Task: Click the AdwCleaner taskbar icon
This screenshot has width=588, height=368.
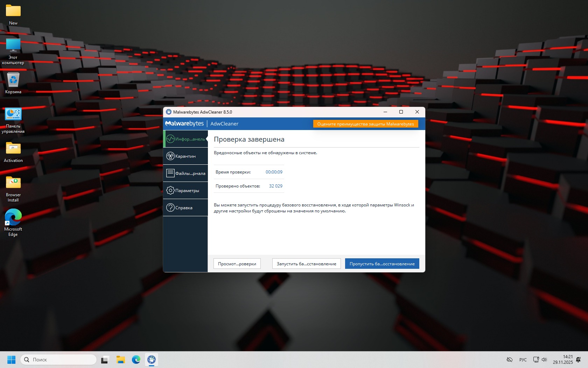Action: [152, 360]
